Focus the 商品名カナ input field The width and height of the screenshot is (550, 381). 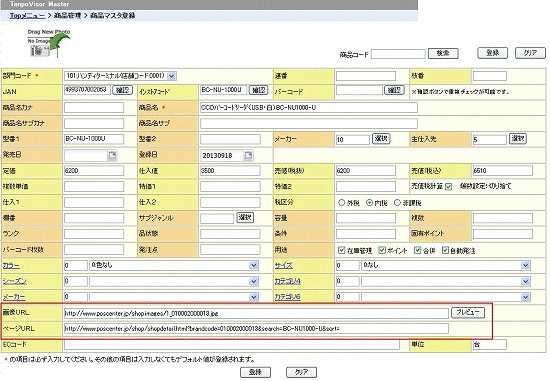(x=94, y=107)
